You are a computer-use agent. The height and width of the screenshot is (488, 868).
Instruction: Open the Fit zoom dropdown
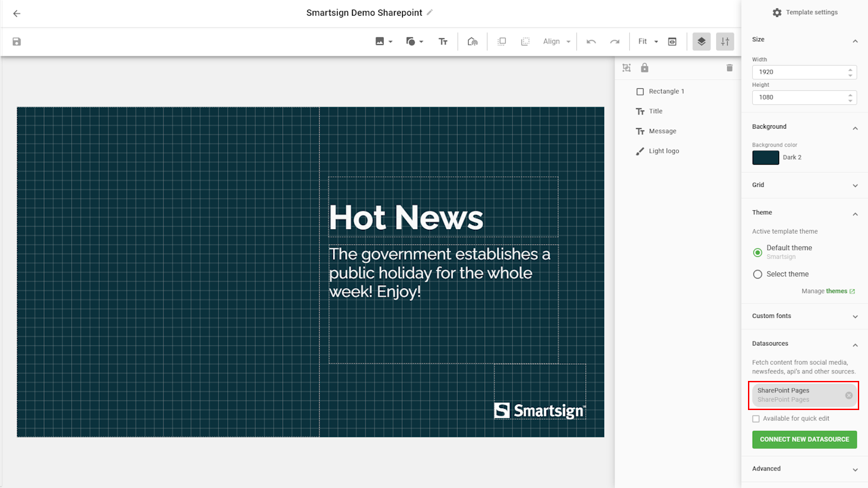648,41
